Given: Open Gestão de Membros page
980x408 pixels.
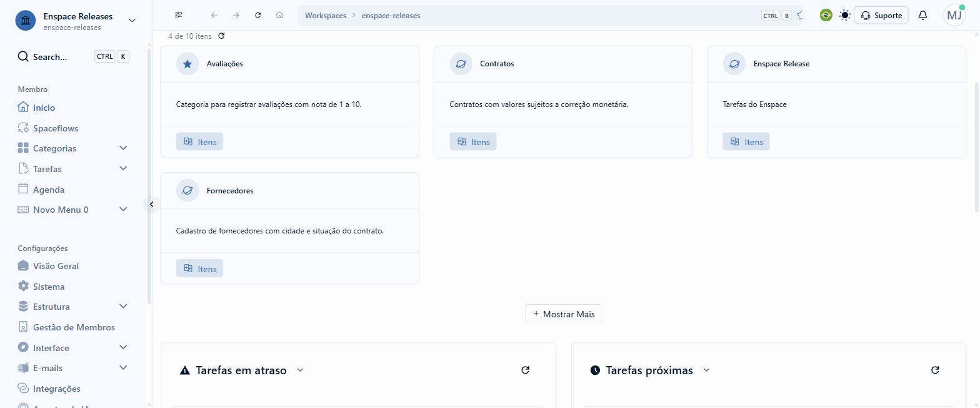Looking at the screenshot, I should (x=74, y=327).
